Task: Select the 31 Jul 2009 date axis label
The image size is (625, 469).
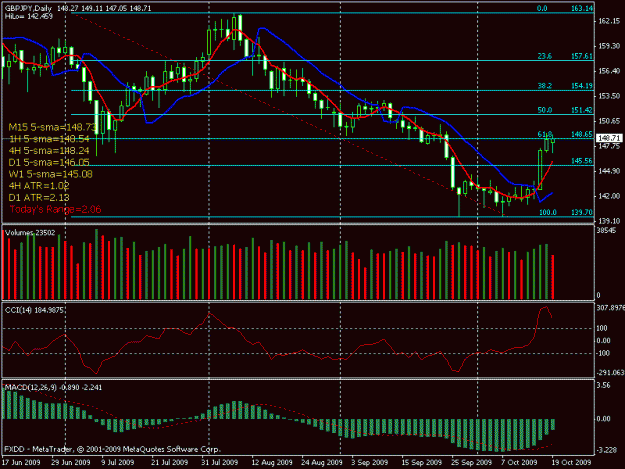Action: pos(220,463)
